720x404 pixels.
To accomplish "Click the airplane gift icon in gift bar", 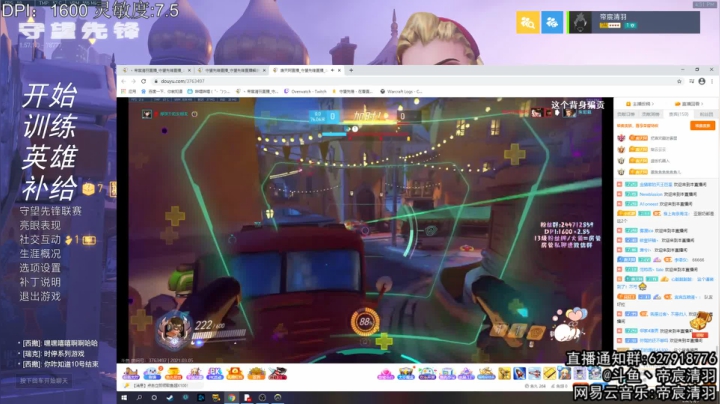I will coord(534,374).
